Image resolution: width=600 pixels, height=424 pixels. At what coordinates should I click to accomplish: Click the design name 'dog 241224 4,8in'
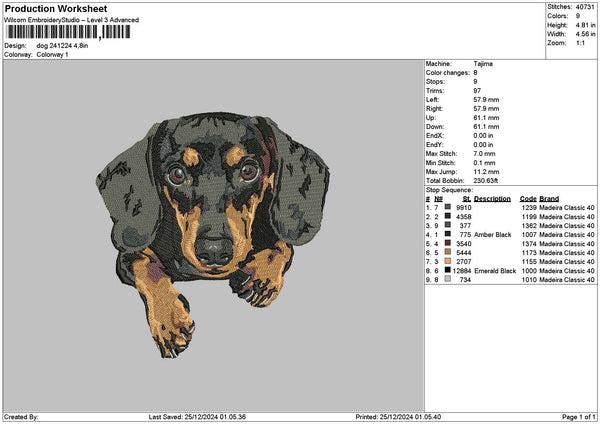point(62,46)
